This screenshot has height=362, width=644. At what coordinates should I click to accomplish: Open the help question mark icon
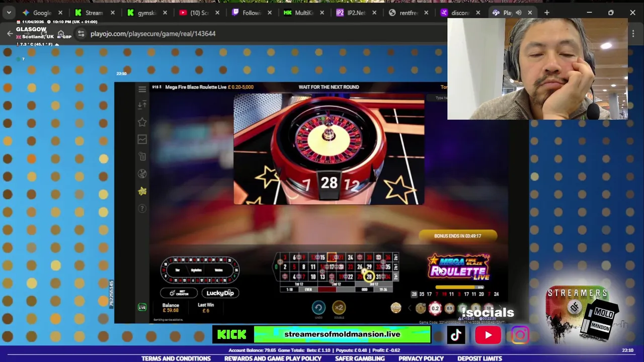tap(142, 208)
